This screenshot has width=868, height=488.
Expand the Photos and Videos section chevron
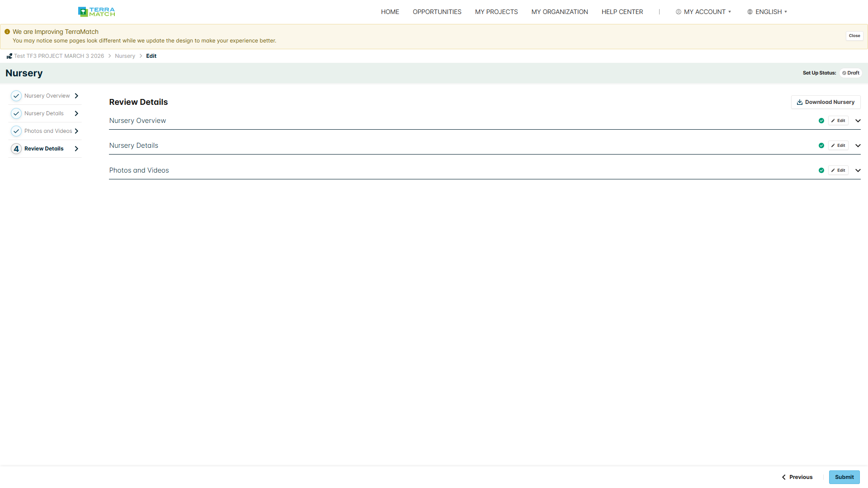pyautogui.click(x=858, y=170)
